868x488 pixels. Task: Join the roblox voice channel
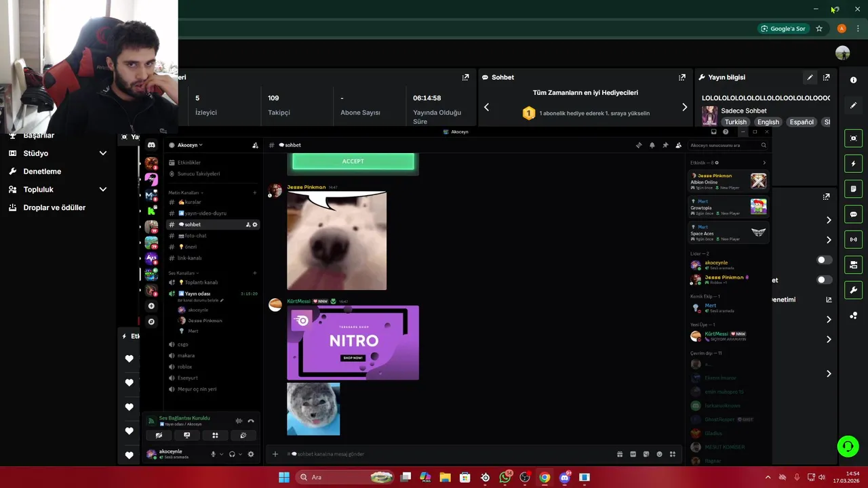tap(213, 367)
